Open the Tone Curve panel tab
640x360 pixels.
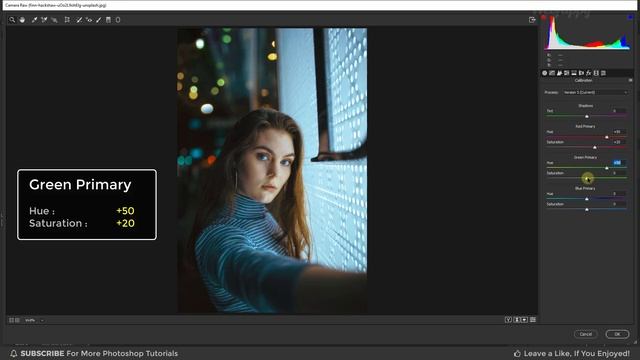click(x=552, y=73)
